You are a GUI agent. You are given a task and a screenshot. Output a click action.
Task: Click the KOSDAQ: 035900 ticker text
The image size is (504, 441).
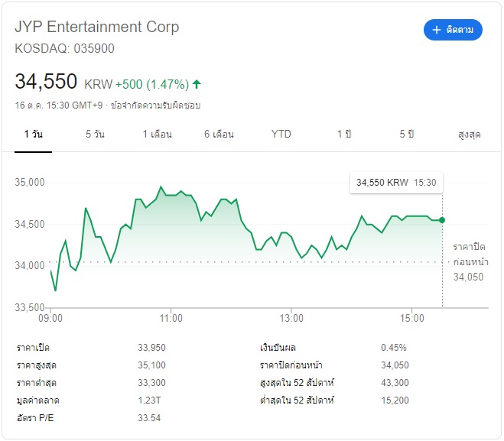[64, 48]
